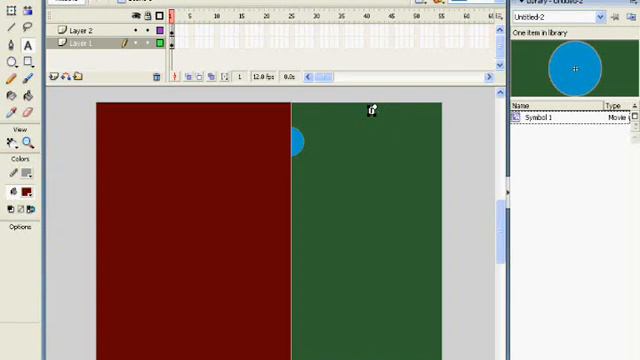Screen dimensions: 640x360
Task: Click the No Color button
Action: (x=21, y=209)
